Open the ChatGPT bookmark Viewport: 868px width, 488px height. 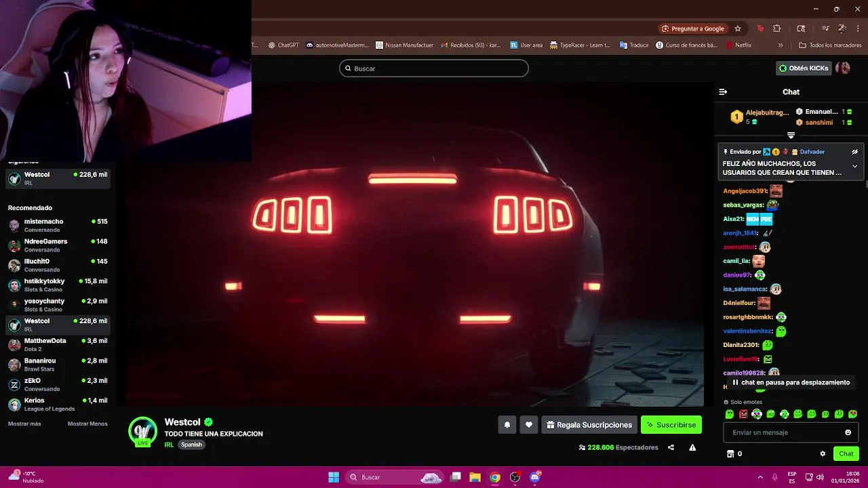pos(283,45)
